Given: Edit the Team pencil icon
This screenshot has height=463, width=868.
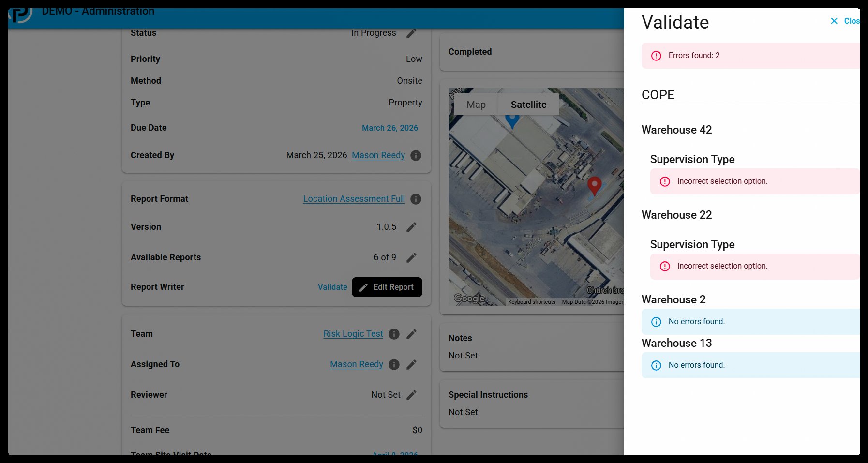Looking at the screenshot, I should click(x=411, y=334).
